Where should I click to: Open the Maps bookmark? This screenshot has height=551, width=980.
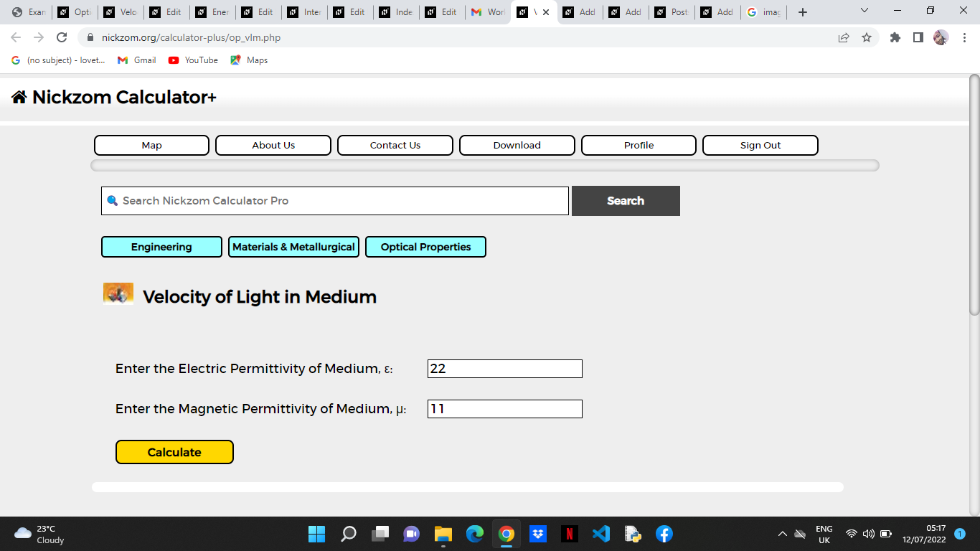pyautogui.click(x=249, y=60)
